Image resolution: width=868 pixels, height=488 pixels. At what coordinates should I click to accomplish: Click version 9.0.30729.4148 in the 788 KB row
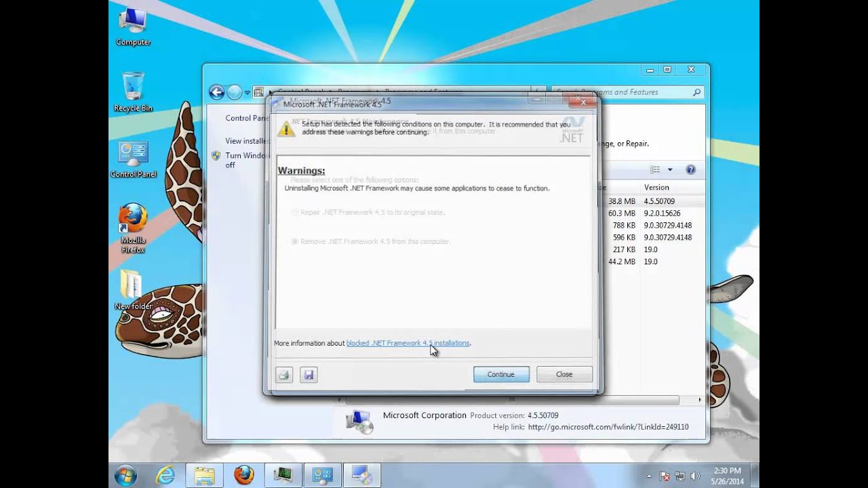668,226
